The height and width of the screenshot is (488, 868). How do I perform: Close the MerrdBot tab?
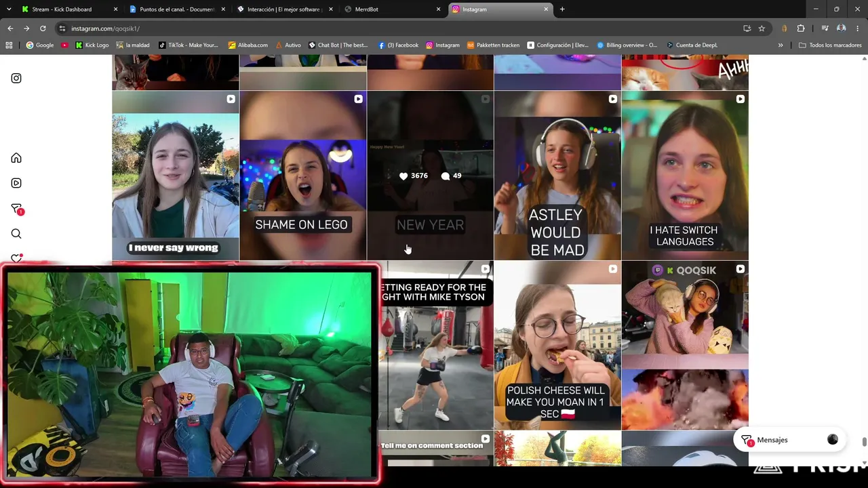coord(438,9)
